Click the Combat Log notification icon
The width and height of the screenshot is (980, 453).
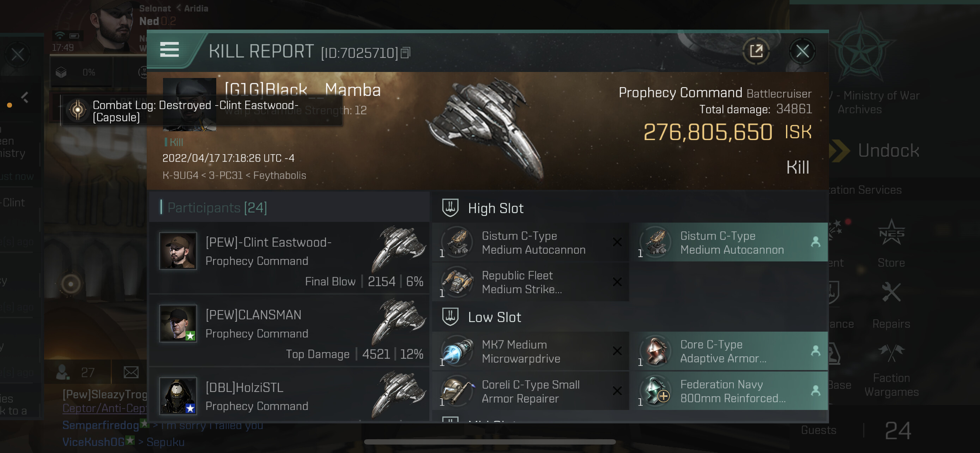(x=78, y=111)
